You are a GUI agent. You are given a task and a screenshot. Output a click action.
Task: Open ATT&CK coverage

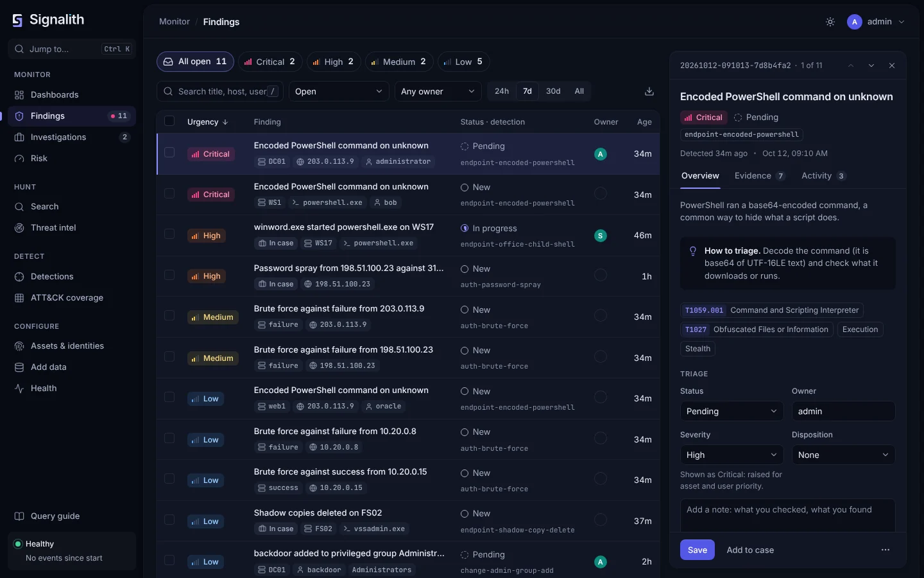coord(72,297)
